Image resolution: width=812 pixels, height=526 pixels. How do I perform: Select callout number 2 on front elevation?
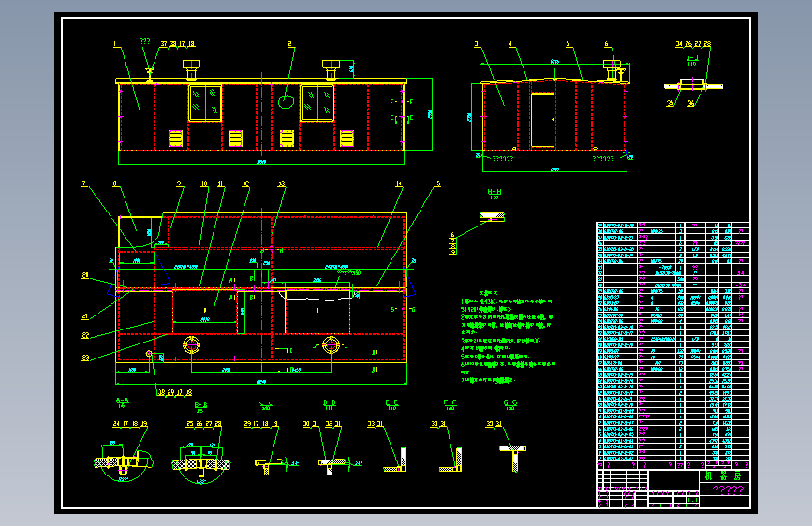[x=290, y=44]
